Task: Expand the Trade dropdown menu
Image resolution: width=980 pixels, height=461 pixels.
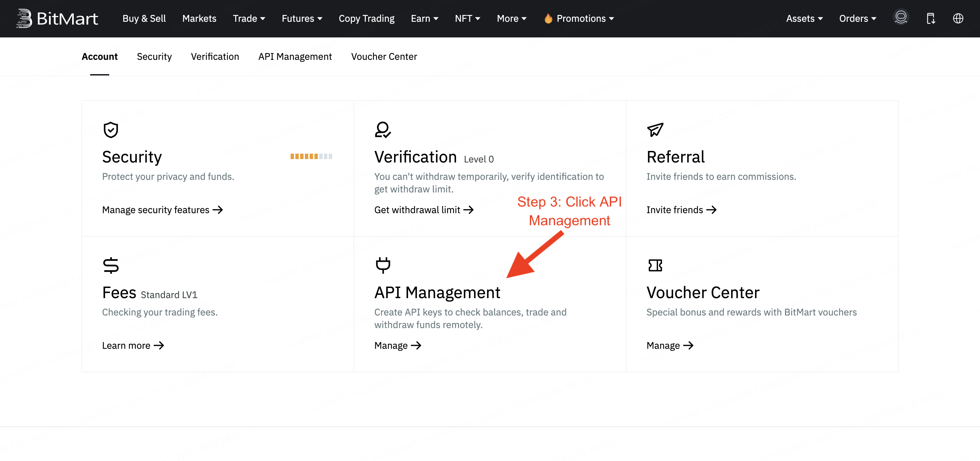Action: coord(249,18)
